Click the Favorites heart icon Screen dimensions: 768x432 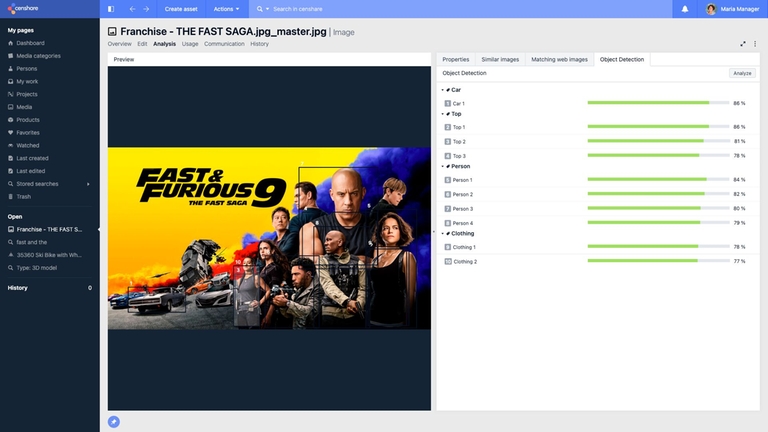[x=10, y=132]
